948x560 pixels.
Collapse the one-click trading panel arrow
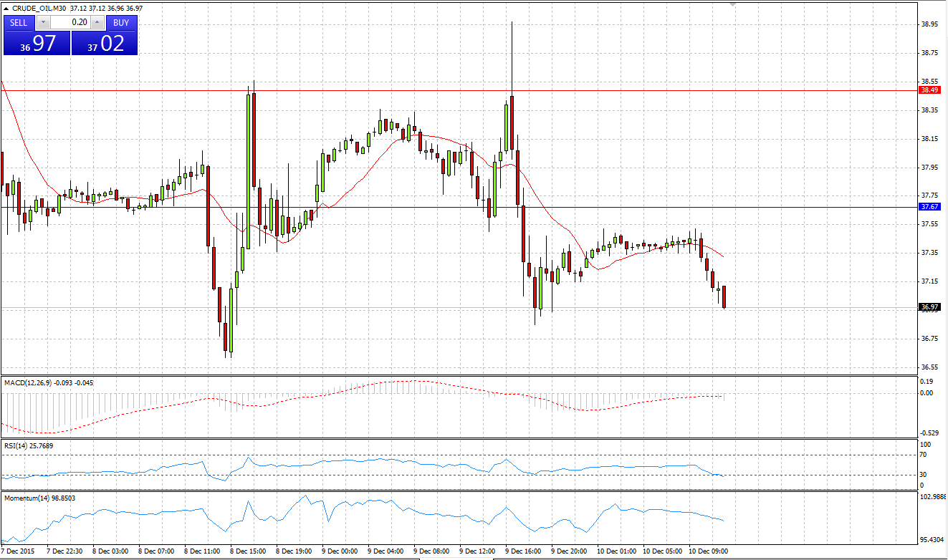click(6, 8)
